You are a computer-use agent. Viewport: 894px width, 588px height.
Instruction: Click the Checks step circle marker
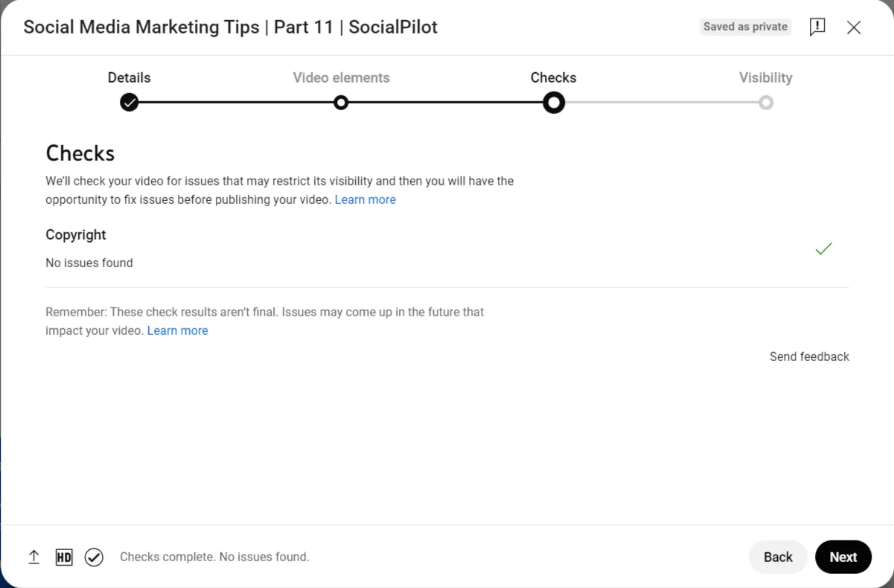click(554, 102)
